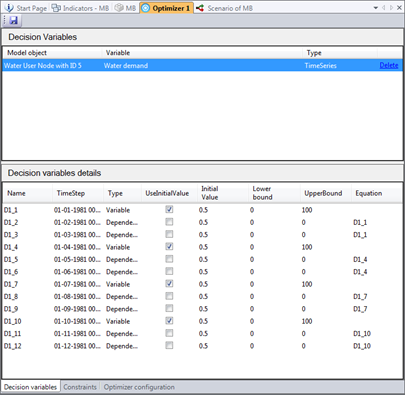405x395 pixels.
Task: Uncheck UseInitialValue for D1_4
Action: [x=169, y=246]
